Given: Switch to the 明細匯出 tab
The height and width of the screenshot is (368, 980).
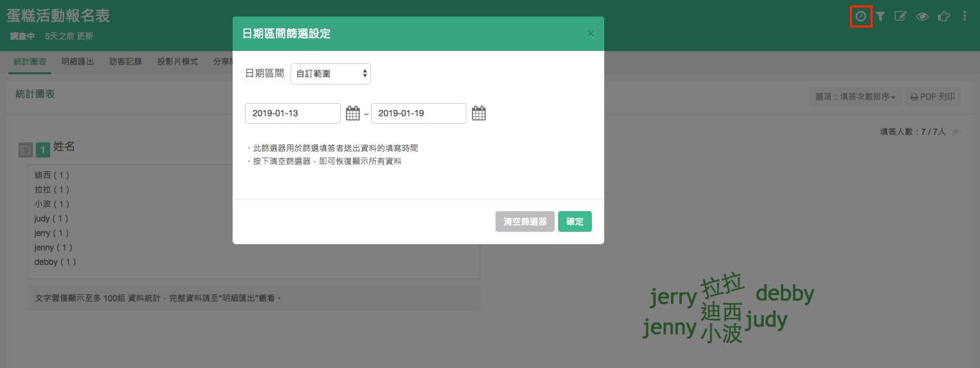Looking at the screenshot, I should 78,62.
